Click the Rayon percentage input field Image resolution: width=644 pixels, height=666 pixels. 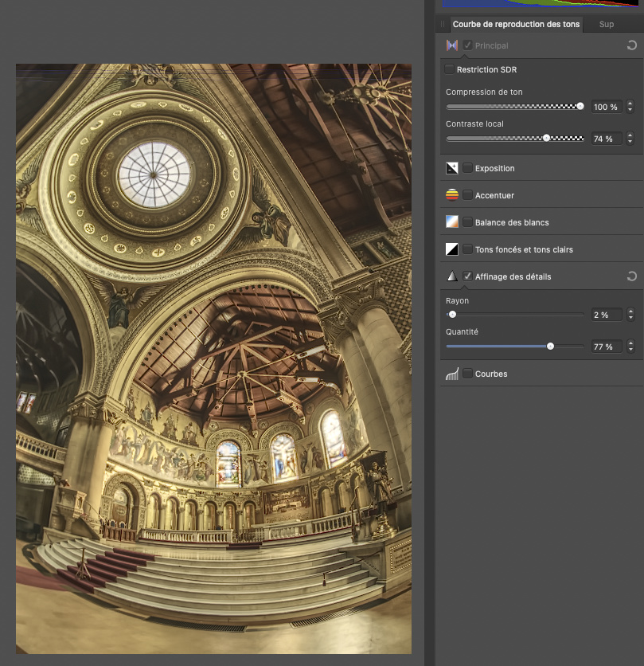point(607,315)
